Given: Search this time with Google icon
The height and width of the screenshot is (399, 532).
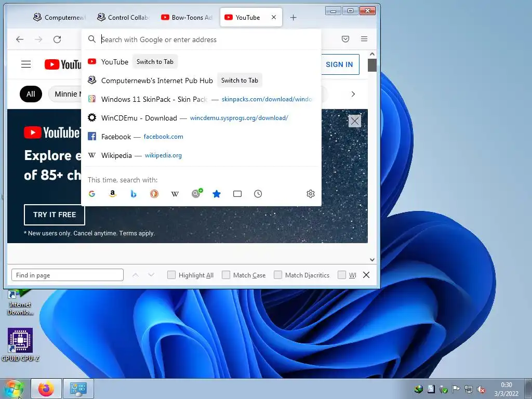Looking at the screenshot, I should (x=92, y=194).
